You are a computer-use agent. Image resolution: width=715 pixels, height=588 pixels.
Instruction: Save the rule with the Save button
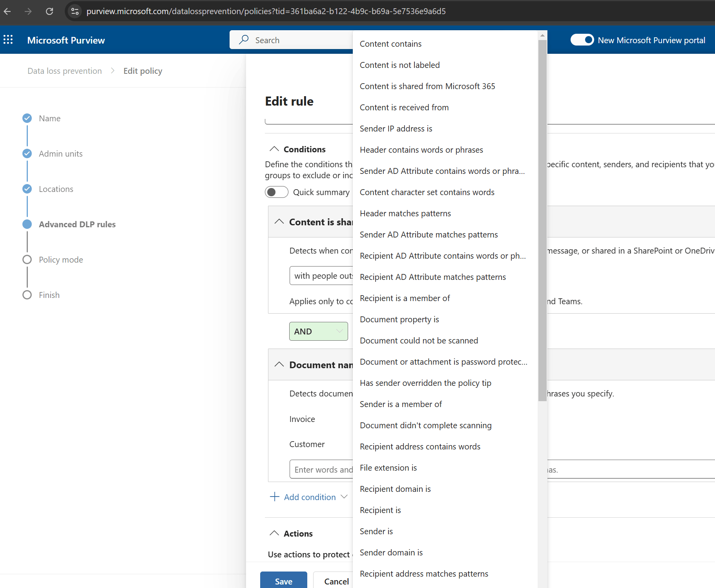coord(284,580)
